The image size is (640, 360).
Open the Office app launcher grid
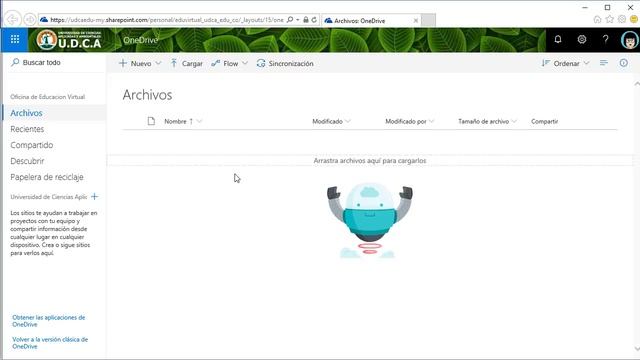[x=15, y=40]
